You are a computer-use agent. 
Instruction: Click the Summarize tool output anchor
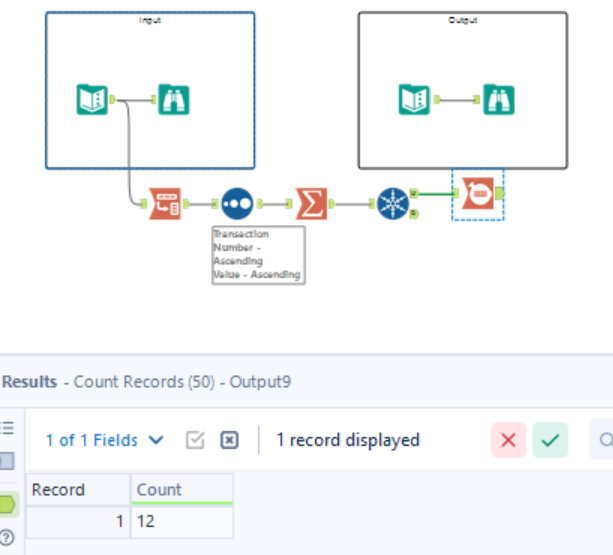tap(332, 204)
